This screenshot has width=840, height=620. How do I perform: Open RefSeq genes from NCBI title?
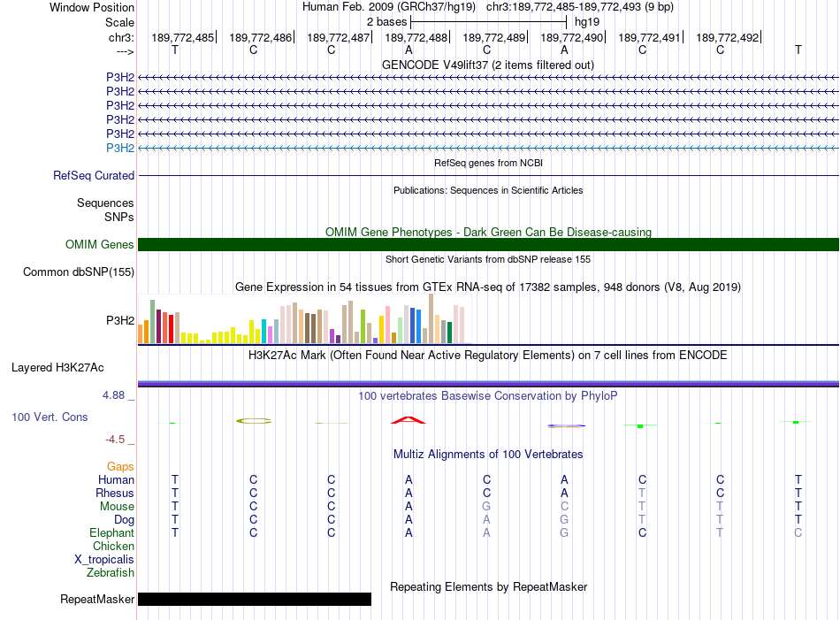tap(488, 163)
